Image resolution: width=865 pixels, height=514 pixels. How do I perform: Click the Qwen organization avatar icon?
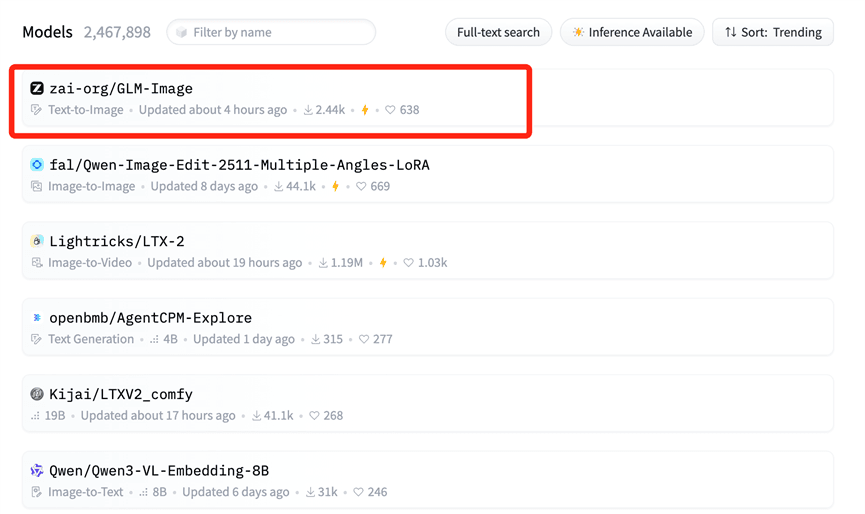click(37, 470)
